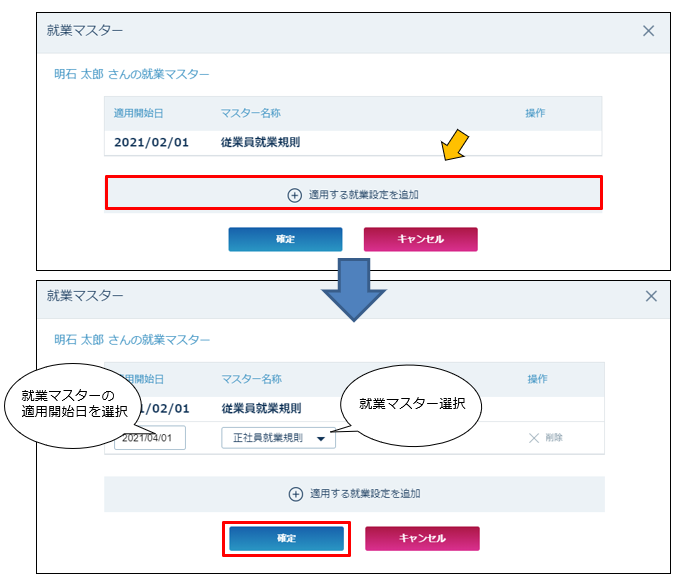Screen dimensions: 682x582
Task: Click the 2021/04/01 start date field
Action: (x=150, y=438)
